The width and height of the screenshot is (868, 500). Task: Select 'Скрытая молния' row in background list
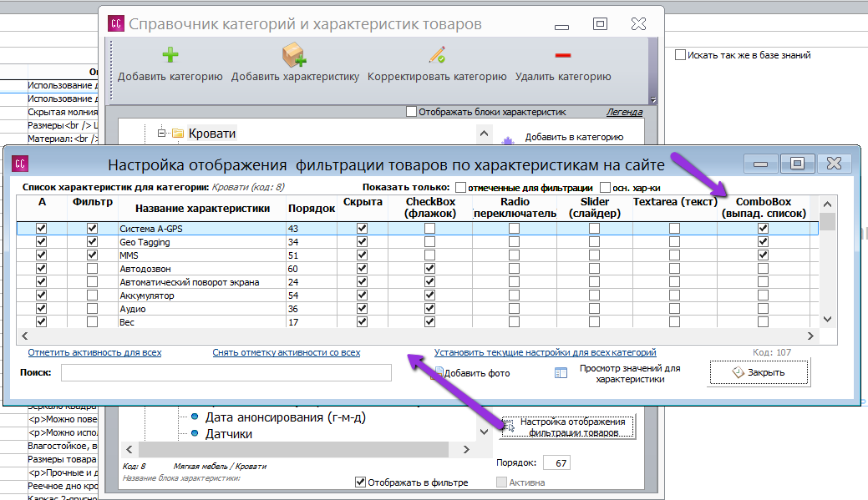click(63, 112)
